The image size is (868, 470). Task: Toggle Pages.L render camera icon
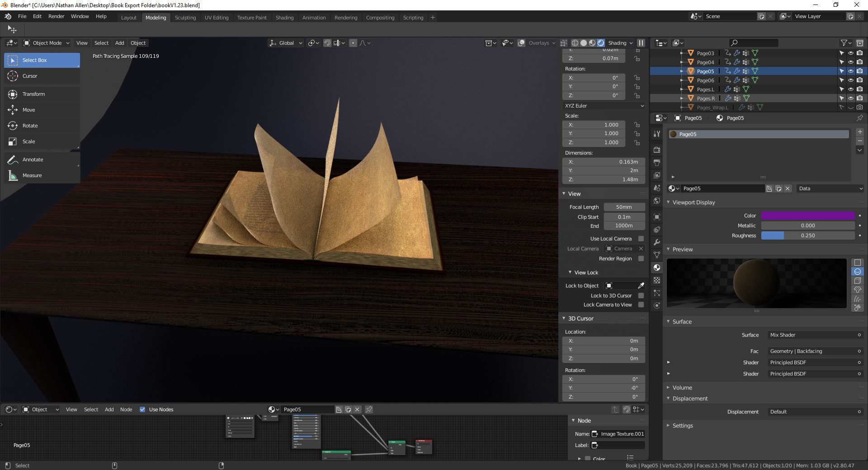click(859, 89)
